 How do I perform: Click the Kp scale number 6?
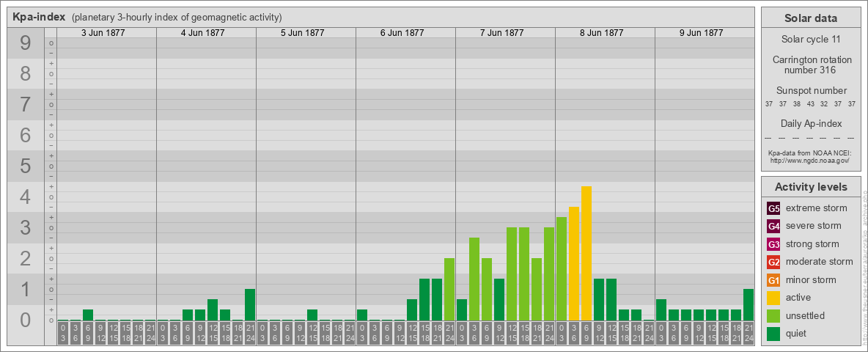pos(26,135)
